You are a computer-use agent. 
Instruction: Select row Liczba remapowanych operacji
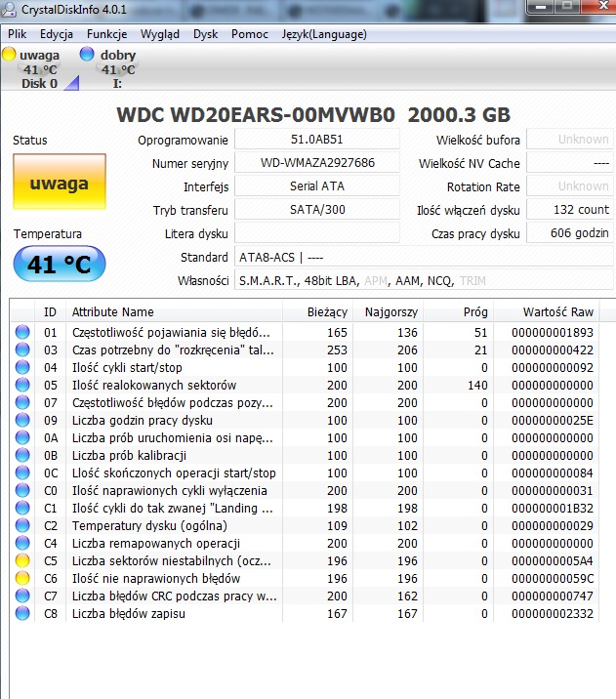(305, 543)
